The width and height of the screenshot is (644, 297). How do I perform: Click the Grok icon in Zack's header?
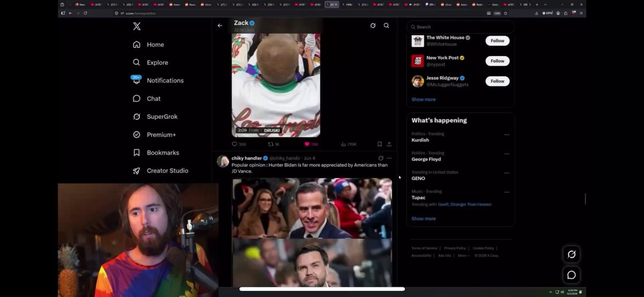click(373, 25)
